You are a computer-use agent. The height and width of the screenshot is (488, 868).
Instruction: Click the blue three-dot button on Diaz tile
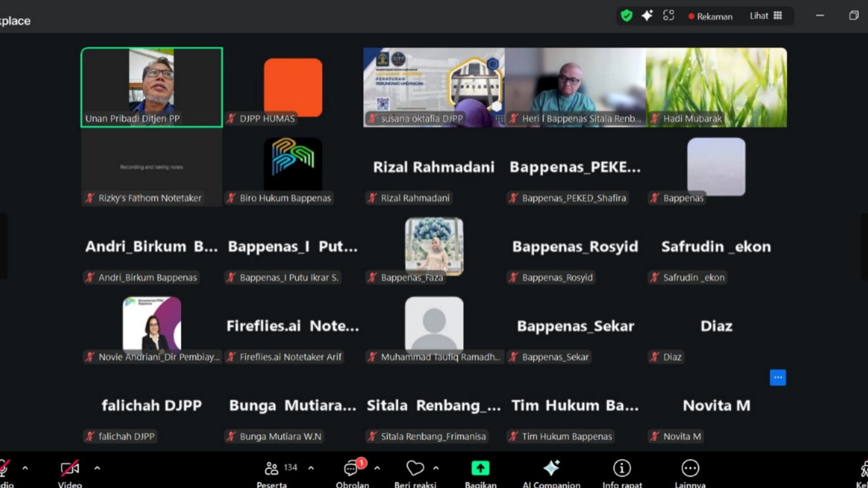pos(778,377)
